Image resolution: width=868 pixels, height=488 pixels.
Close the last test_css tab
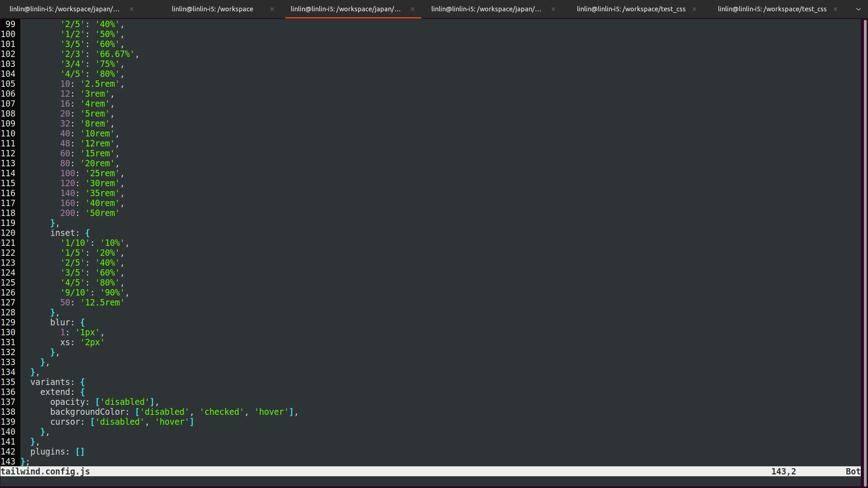click(x=835, y=9)
